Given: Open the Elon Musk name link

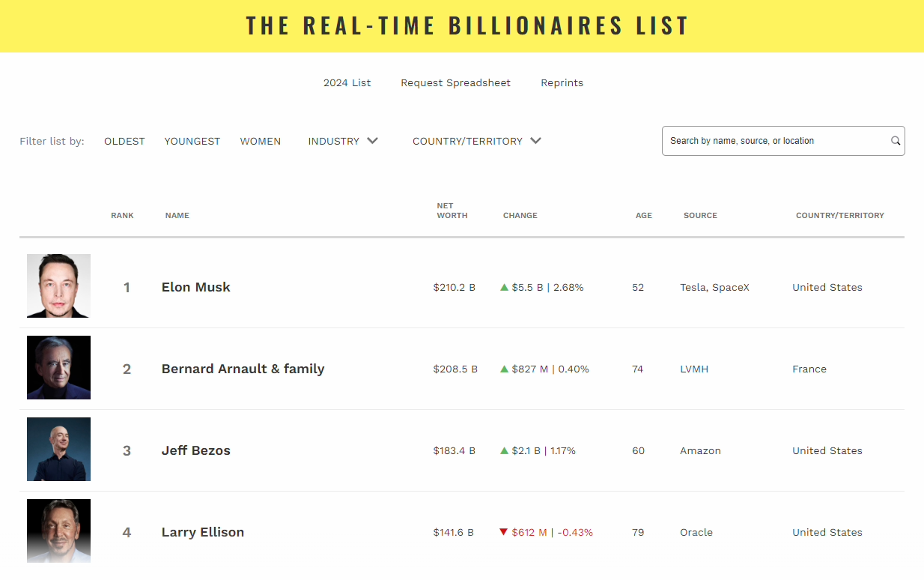Looking at the screenshot, I should point(196,287).
